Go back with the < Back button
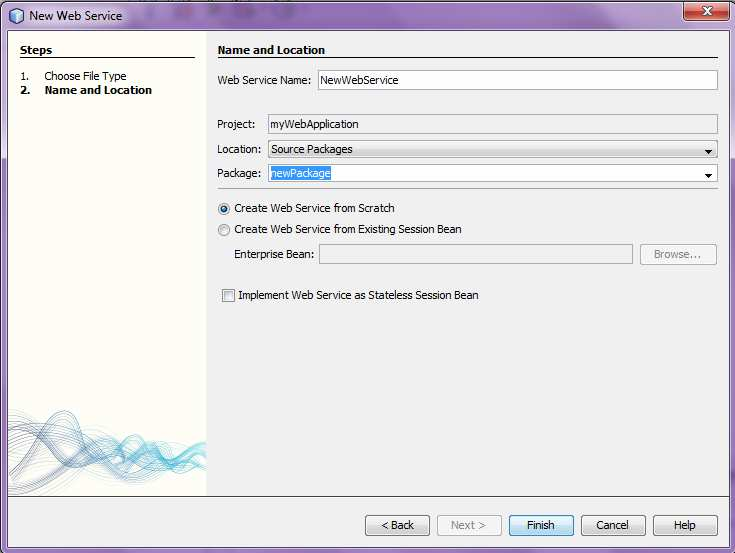The image size is (735, 553). [397, 525]
